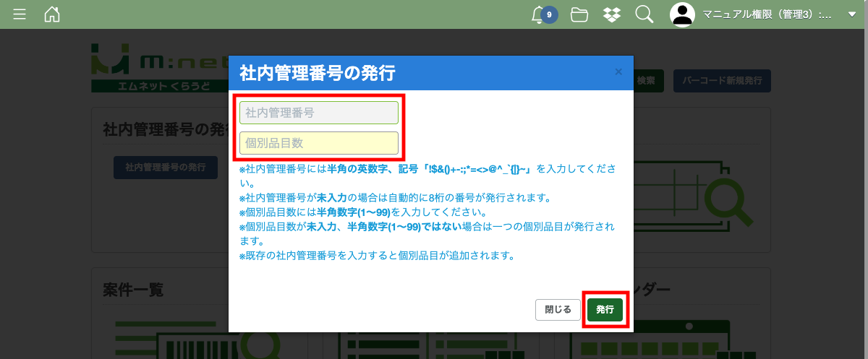Close the dialog with the × button
Viewport: 868px width, 359px height.
click(618, 72)
